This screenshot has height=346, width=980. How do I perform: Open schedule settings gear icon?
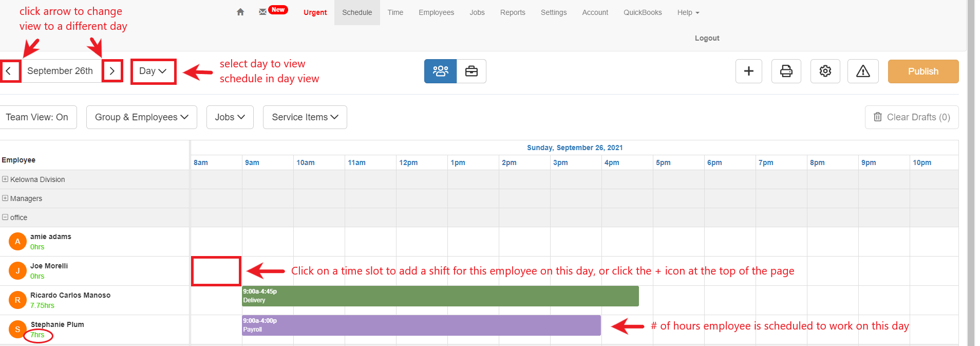tap(825, 71)
